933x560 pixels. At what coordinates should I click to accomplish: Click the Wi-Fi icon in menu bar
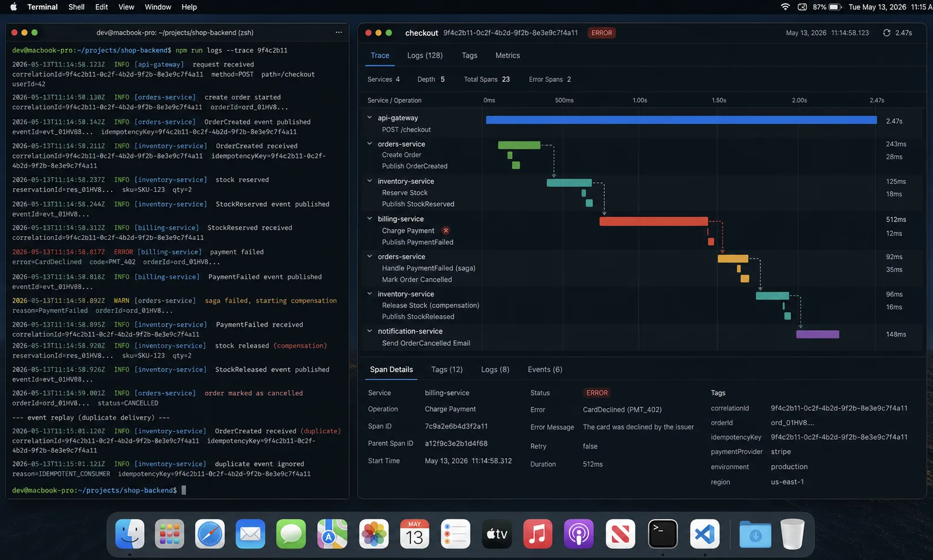click(x=785, y=7)
